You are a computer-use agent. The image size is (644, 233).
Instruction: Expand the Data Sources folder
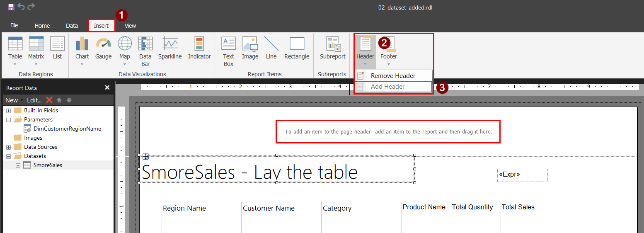tap(8, 147)
